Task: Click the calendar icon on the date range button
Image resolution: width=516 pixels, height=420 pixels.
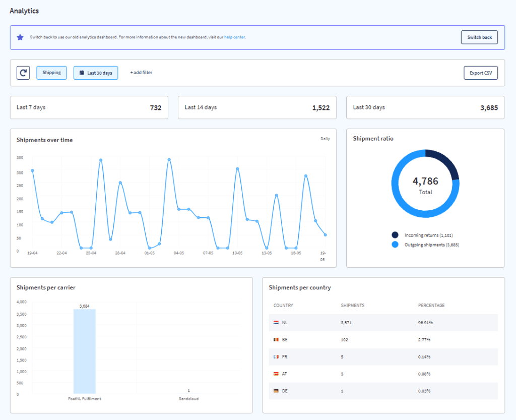Action: pos(81,73)
